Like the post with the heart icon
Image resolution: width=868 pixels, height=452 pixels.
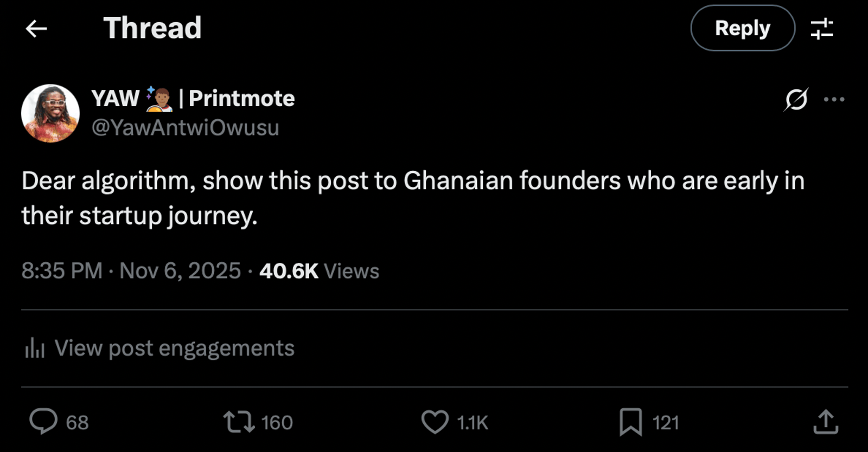pyautogui.click(x=435, y=422)
